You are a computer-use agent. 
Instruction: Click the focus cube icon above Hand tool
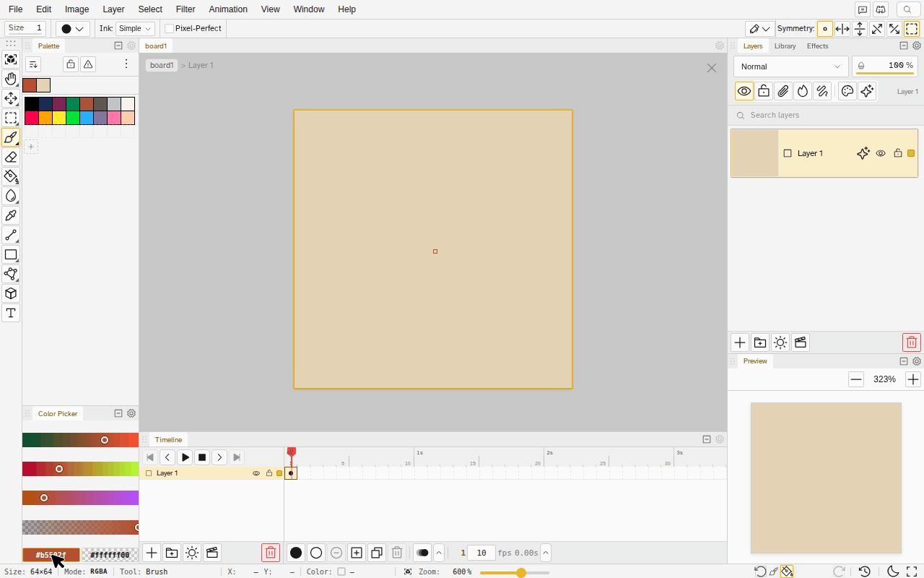pos(11,59)
